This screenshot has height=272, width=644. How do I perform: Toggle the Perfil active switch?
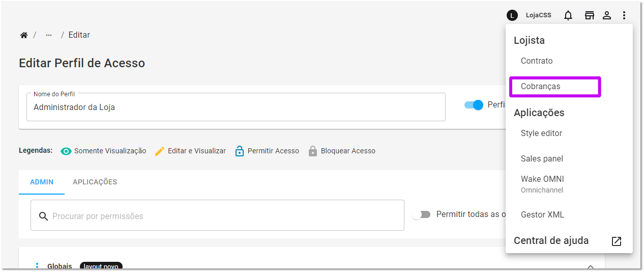pyautogui.click(x=474, y=105)
